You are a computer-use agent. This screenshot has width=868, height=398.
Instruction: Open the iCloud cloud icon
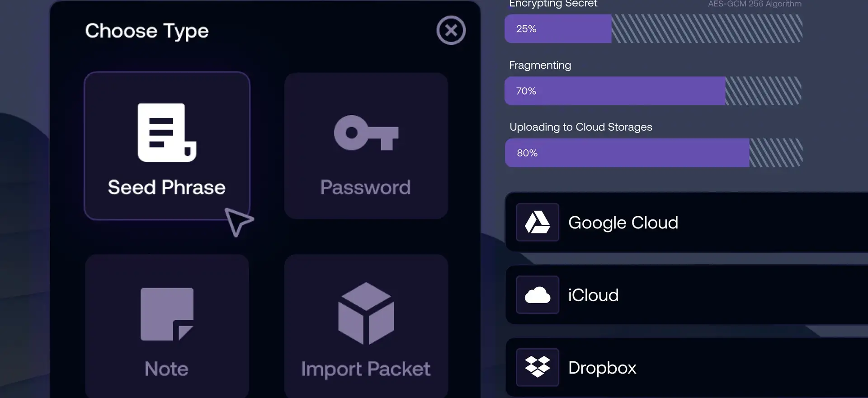pos(538,295)
